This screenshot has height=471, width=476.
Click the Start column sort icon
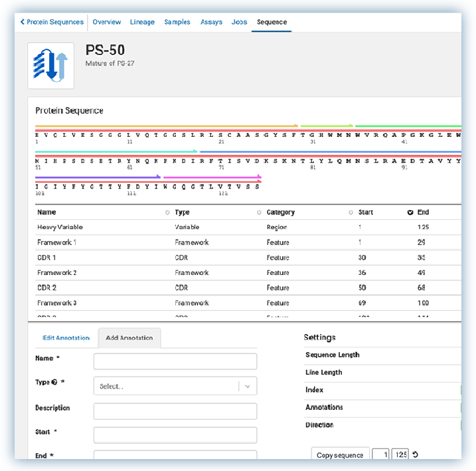coord(410,213)
